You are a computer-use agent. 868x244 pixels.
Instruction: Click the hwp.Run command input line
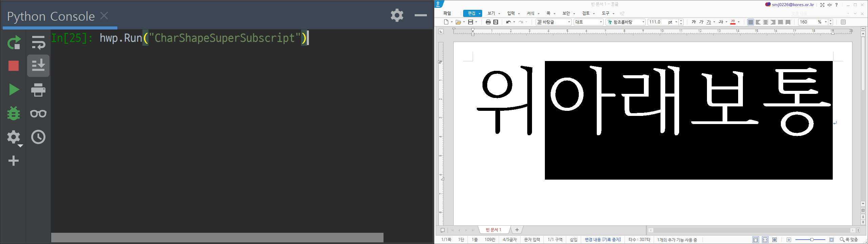click(203, 38)
